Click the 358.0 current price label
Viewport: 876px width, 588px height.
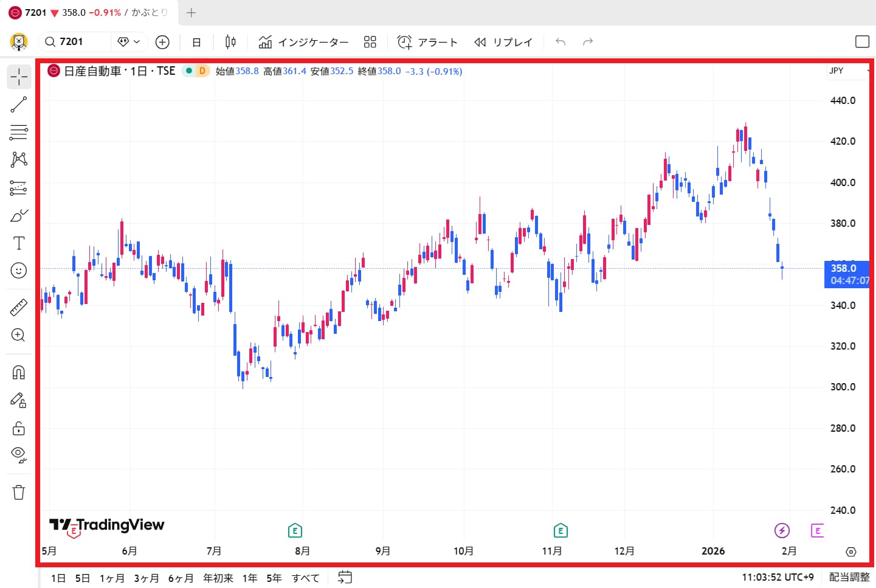coord(846,269)
